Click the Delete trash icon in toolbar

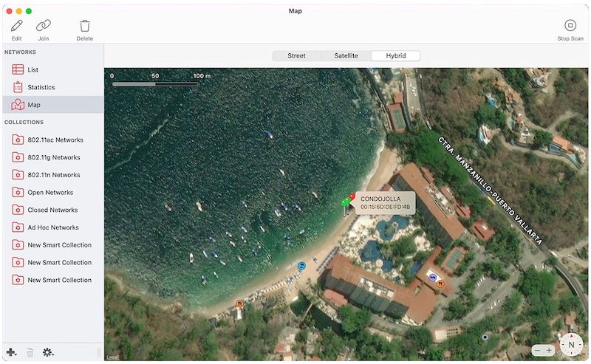pyautogui.click(x=85, y=26)
